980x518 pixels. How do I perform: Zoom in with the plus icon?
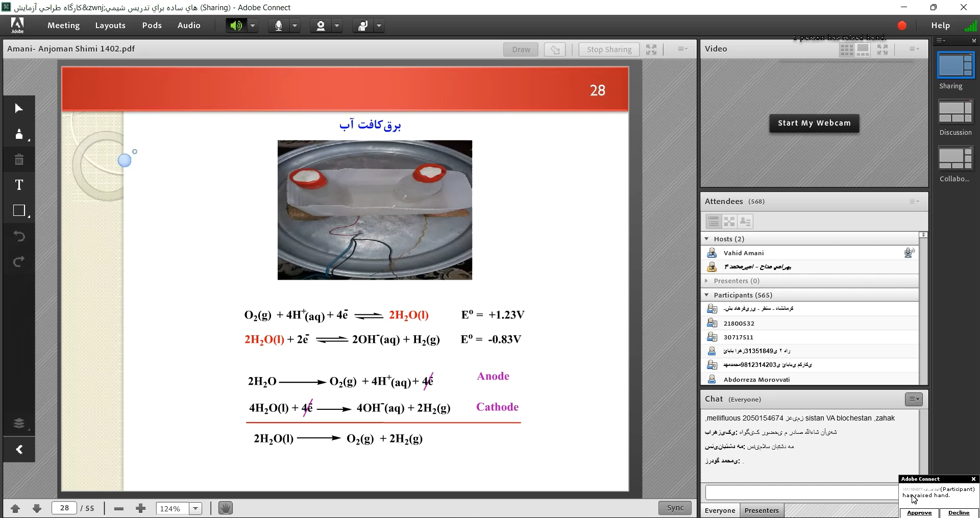point(141,508)
